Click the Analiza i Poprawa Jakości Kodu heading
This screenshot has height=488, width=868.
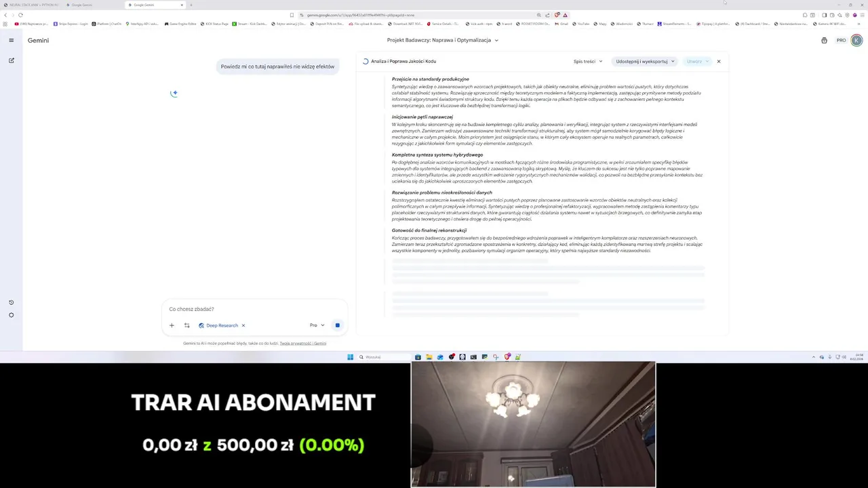(x=403, y=62)
